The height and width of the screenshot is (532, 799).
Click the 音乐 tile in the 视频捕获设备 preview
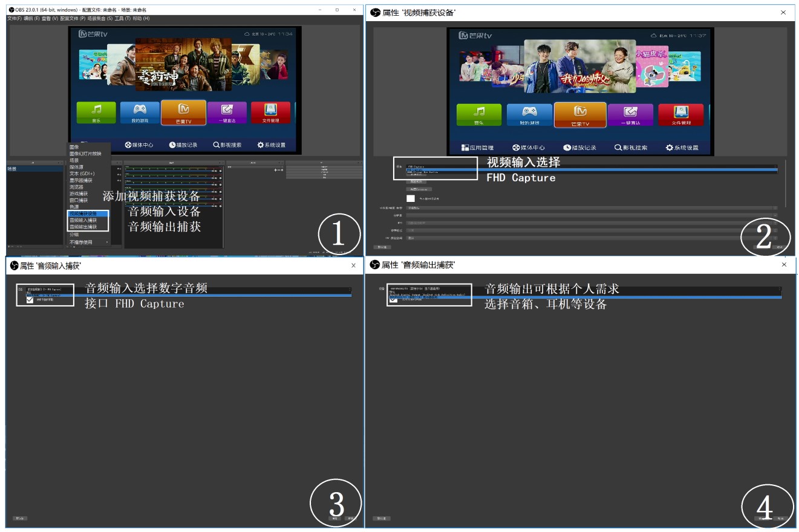479,115
